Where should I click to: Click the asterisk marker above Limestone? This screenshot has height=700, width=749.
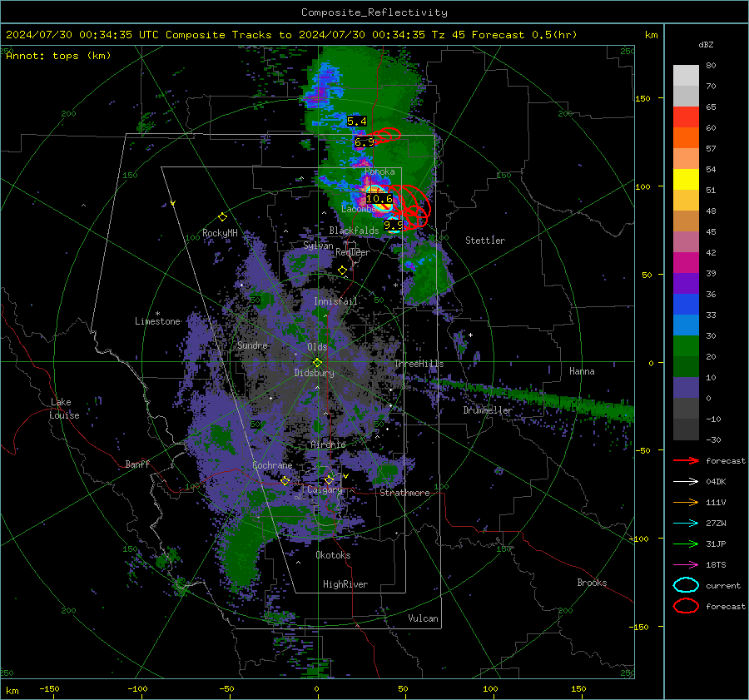click(157, 314)
